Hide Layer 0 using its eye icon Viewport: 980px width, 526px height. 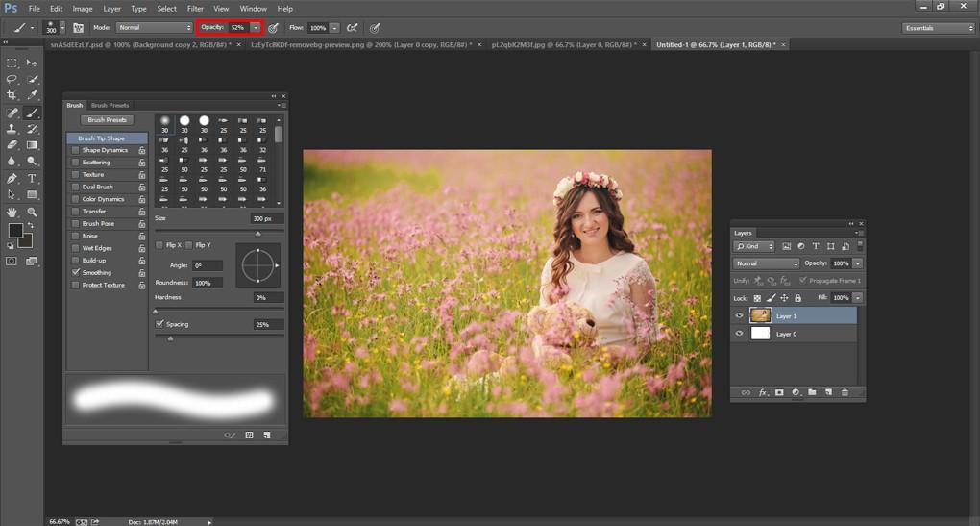point(740,334)
